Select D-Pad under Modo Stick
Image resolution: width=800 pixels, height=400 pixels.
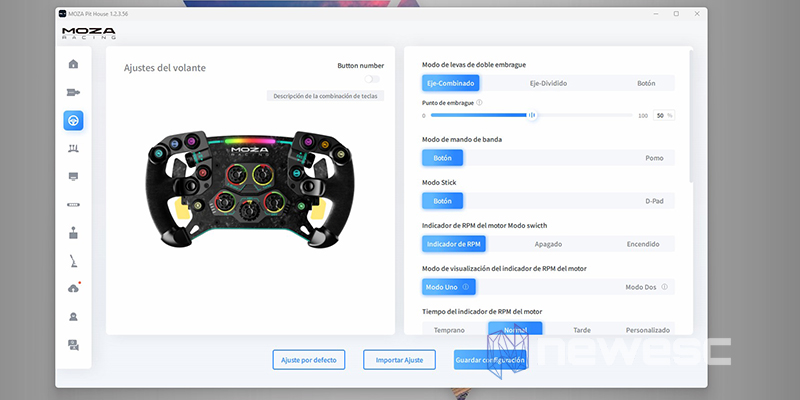coord(654,201)
